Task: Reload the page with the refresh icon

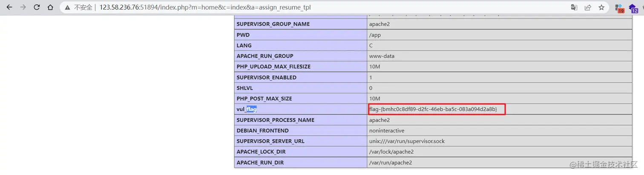Action: click(x=37, y=7)
